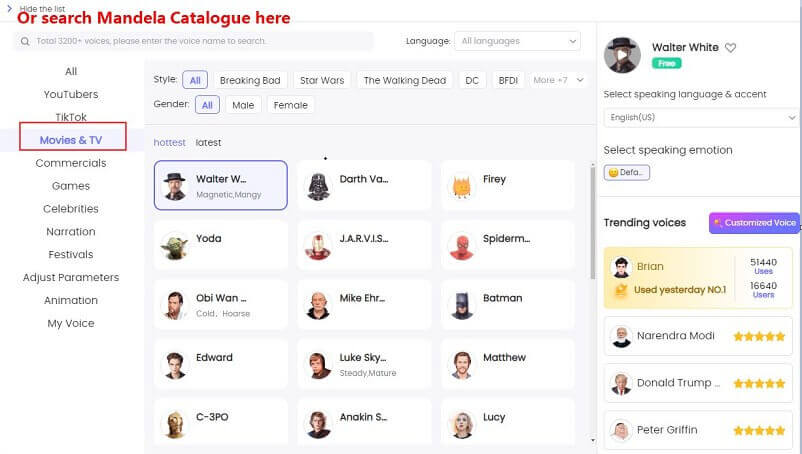Select the All gender filter

(x=207, y=105)
